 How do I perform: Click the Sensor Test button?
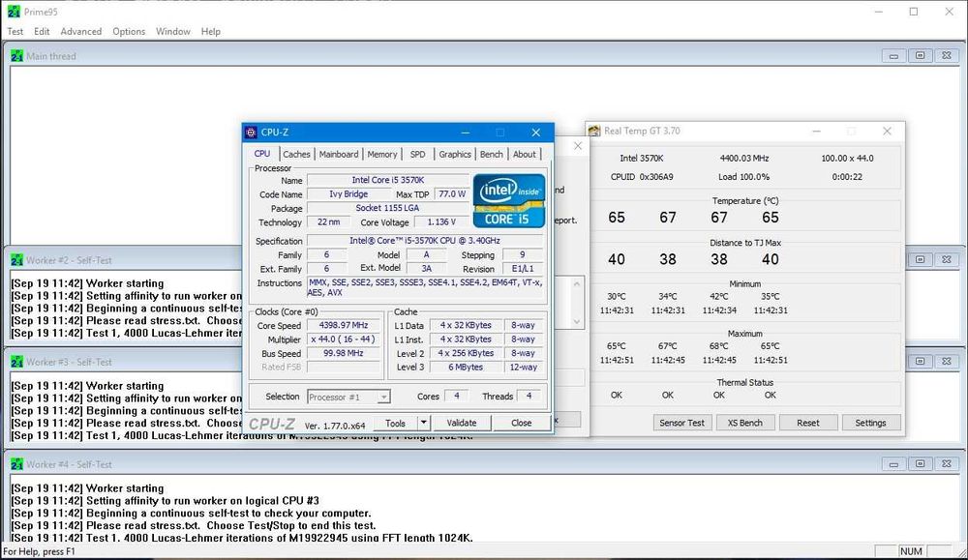[682, 423]
